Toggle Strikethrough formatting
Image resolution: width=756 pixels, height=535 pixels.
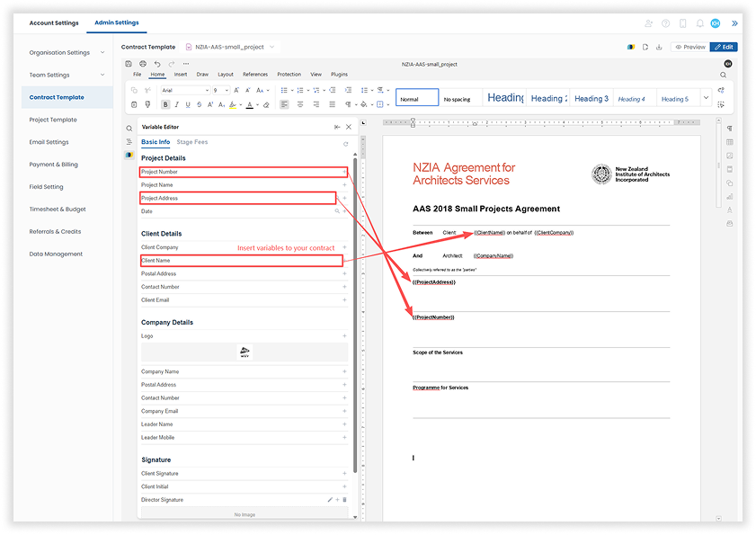coord(199,104)
